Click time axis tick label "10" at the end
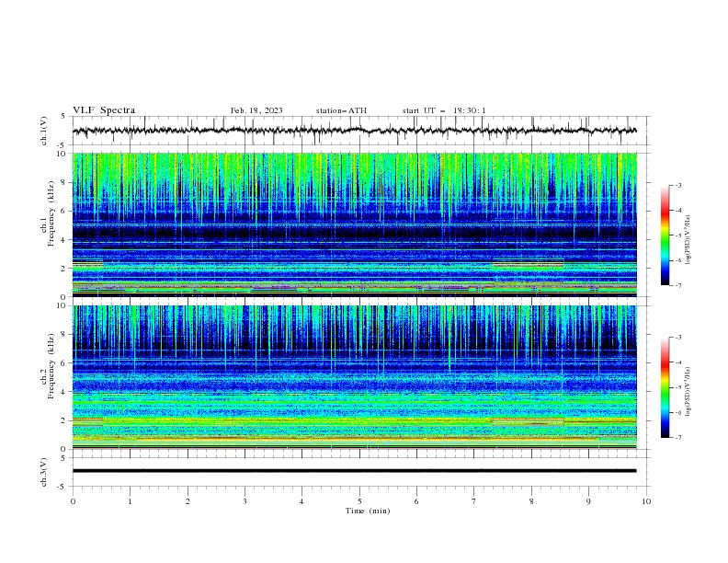 pyautogui.click(x=646, y=501)
